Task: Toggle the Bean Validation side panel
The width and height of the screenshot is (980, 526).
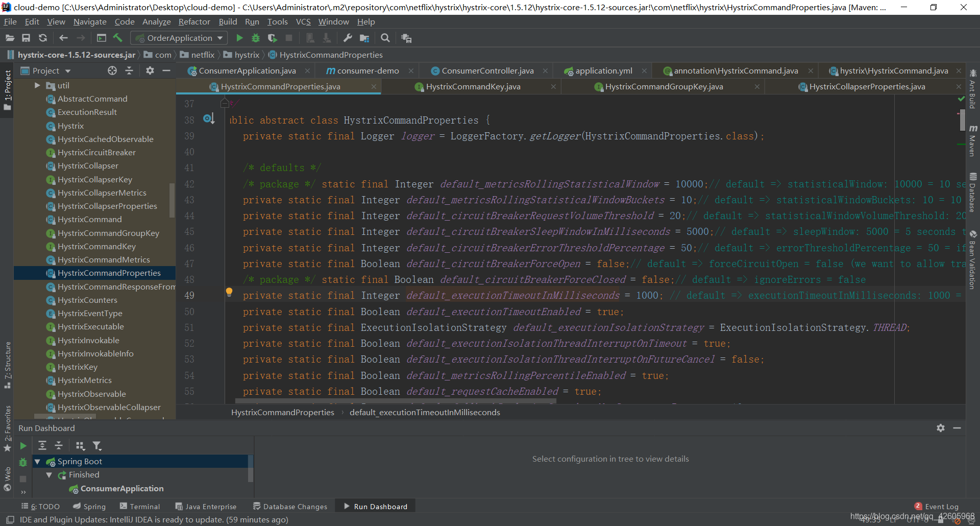Action: [x=973, y=260]
